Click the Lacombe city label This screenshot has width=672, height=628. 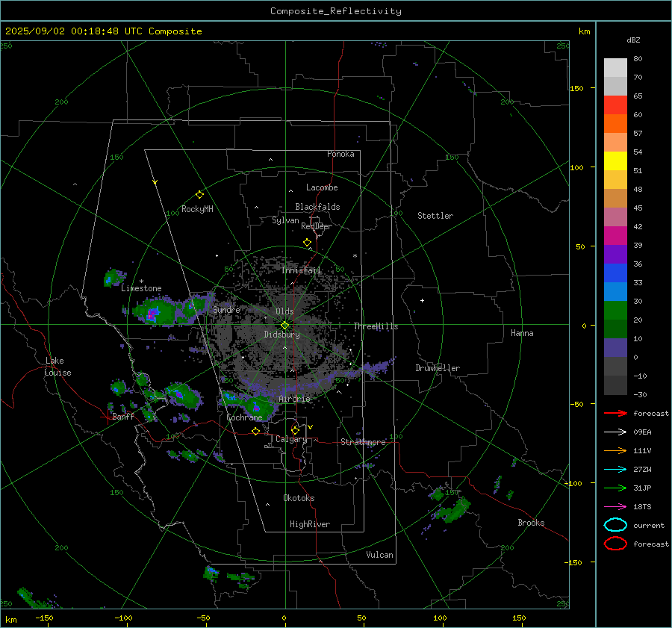click(322, 187)
